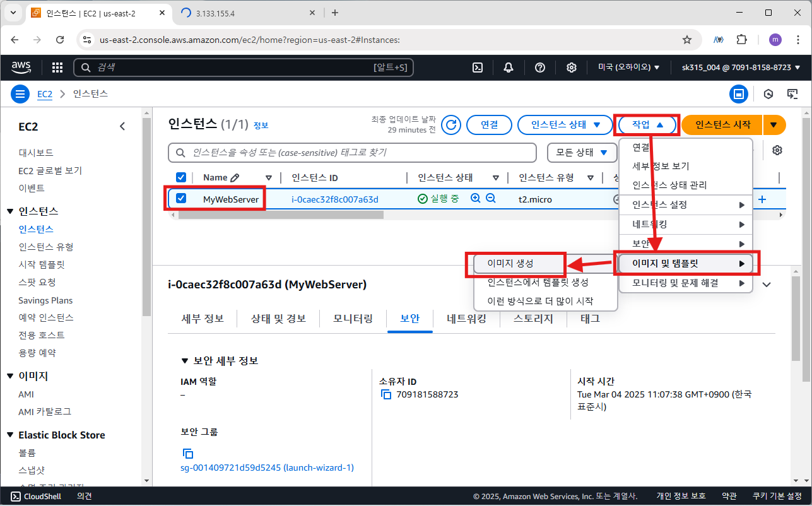
Task: Open security group link sg-001409721d59d5245
Action: click(x=268, y=468)
